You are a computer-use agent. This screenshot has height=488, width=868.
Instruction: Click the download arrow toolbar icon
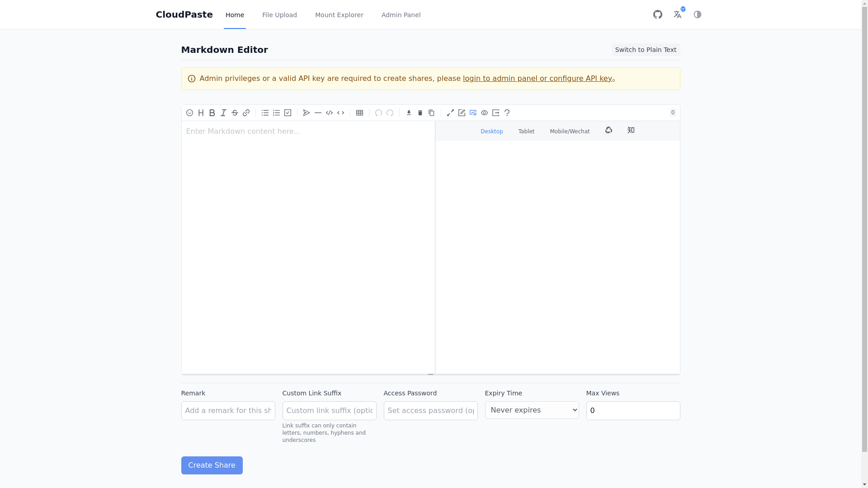409,113
